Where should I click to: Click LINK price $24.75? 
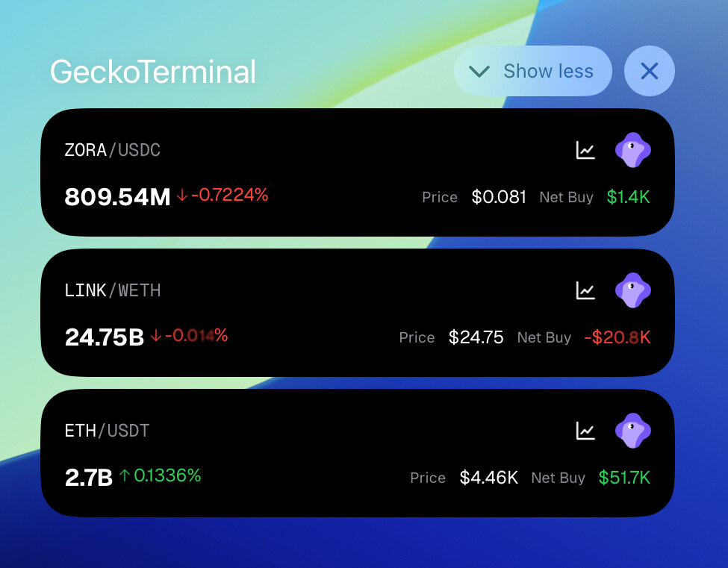[476, 337]
